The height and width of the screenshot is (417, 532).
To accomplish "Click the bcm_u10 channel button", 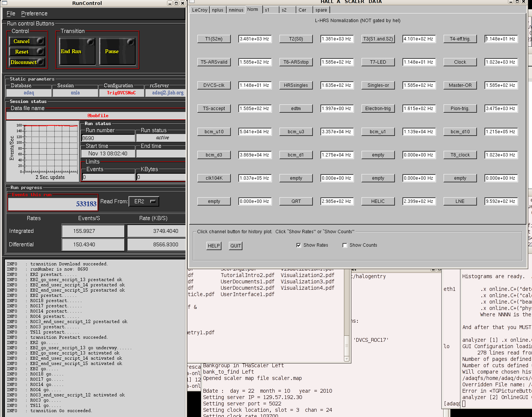I will 214,132.
